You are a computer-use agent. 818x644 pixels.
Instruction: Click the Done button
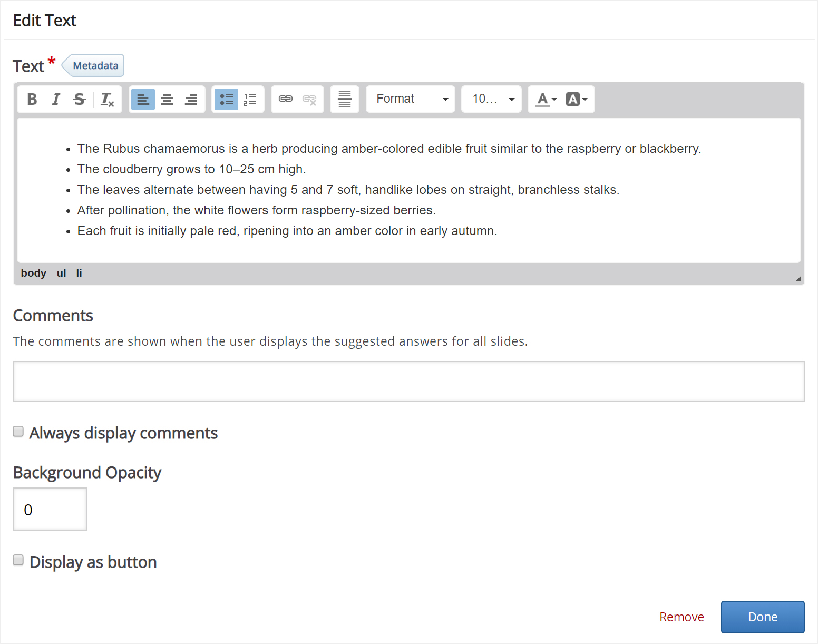tap(763, 617)
